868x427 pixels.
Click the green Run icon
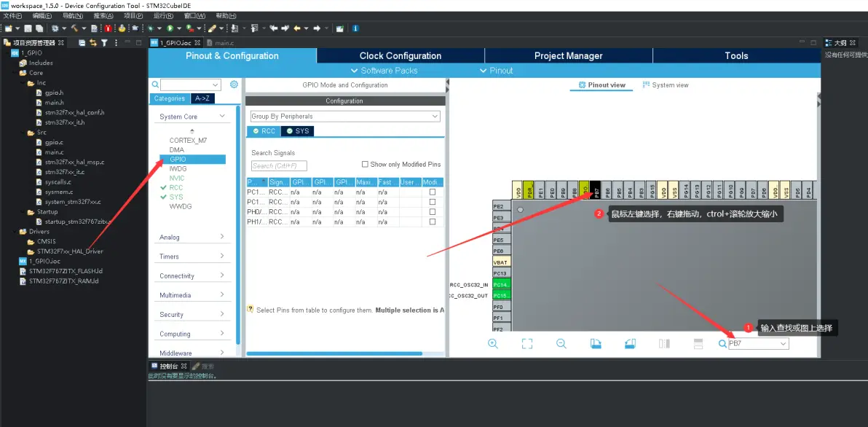[170, 28]
